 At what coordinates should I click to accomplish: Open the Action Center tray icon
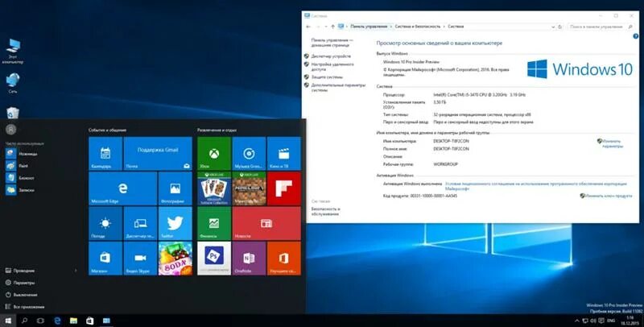pos(601,321)
